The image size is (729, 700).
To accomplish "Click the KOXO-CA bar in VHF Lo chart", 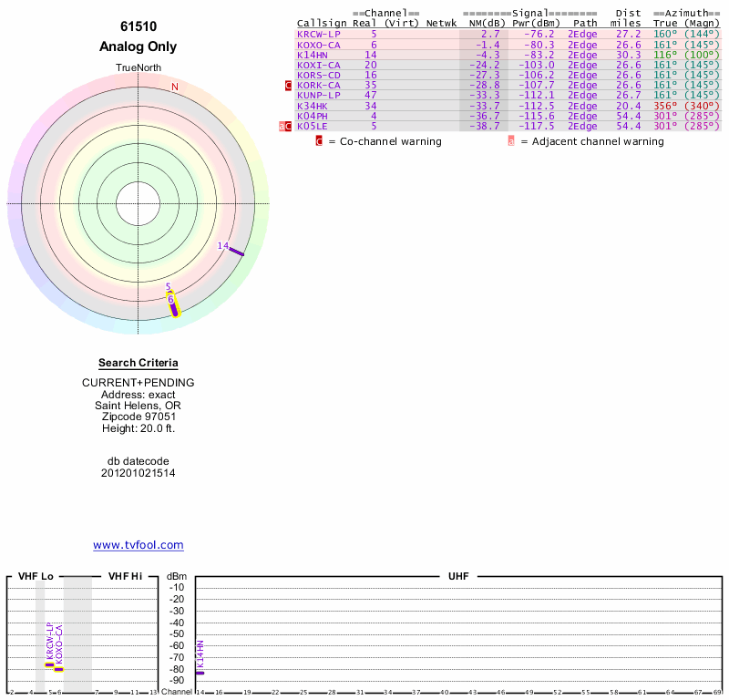I will pos(58,669).
